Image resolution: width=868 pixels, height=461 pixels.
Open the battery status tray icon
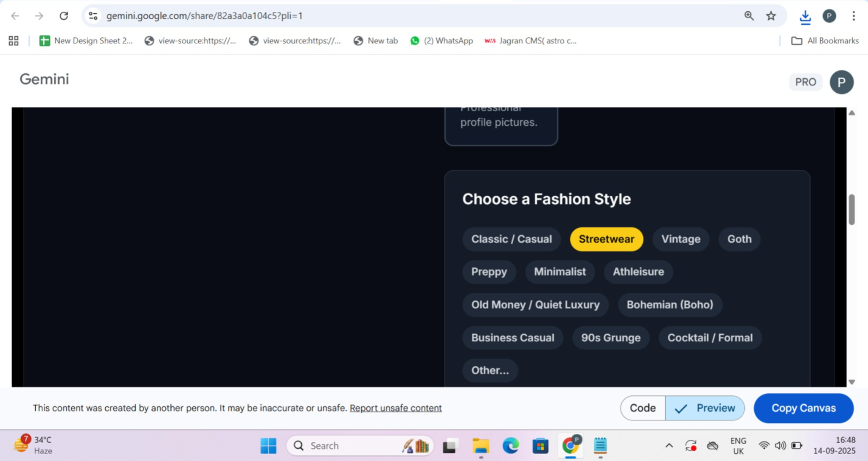coord(796,446)
